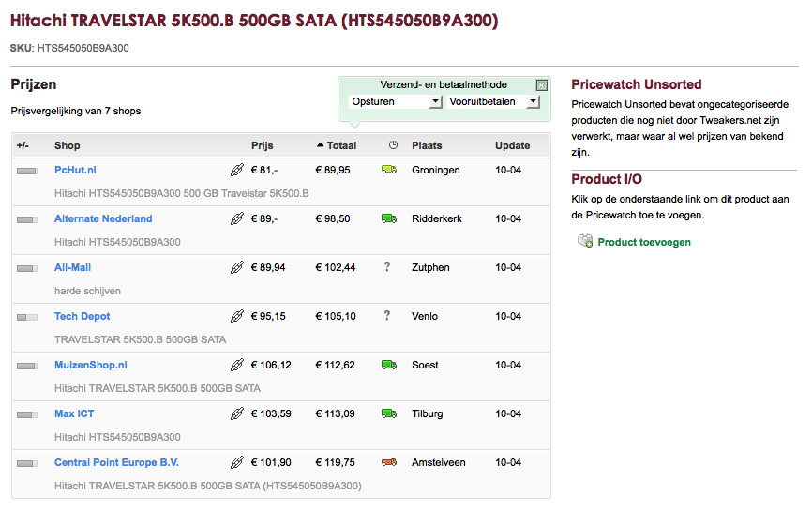Click the green truck icon for MuizenShop.nl
The image size is (812, 511).
[389, 365]
